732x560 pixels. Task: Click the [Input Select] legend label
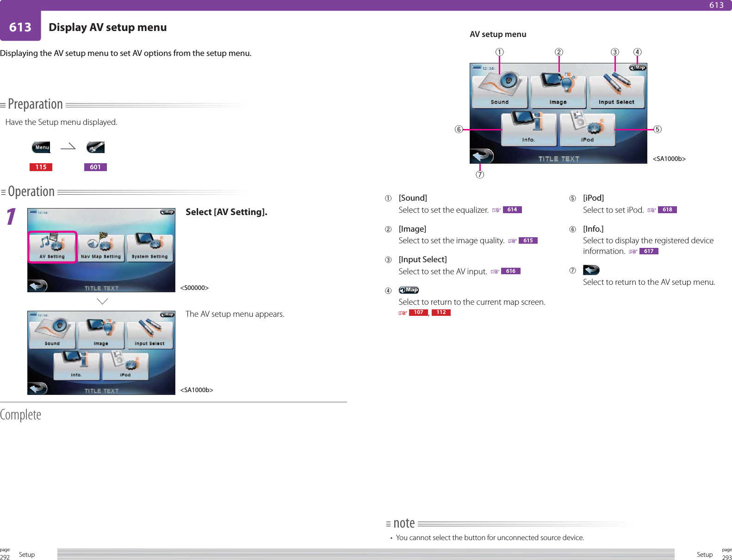(422, 259)
